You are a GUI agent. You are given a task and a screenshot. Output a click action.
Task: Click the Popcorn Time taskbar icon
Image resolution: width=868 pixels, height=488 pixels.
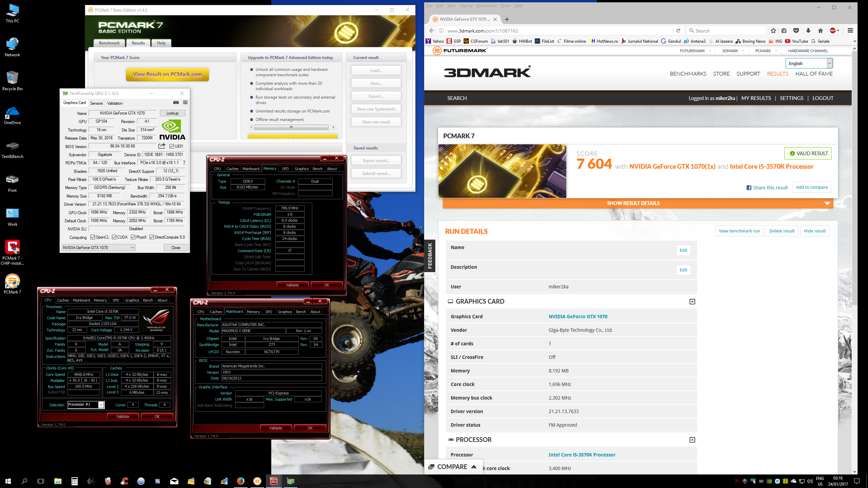pyautogui.click(x=108, y=481)
